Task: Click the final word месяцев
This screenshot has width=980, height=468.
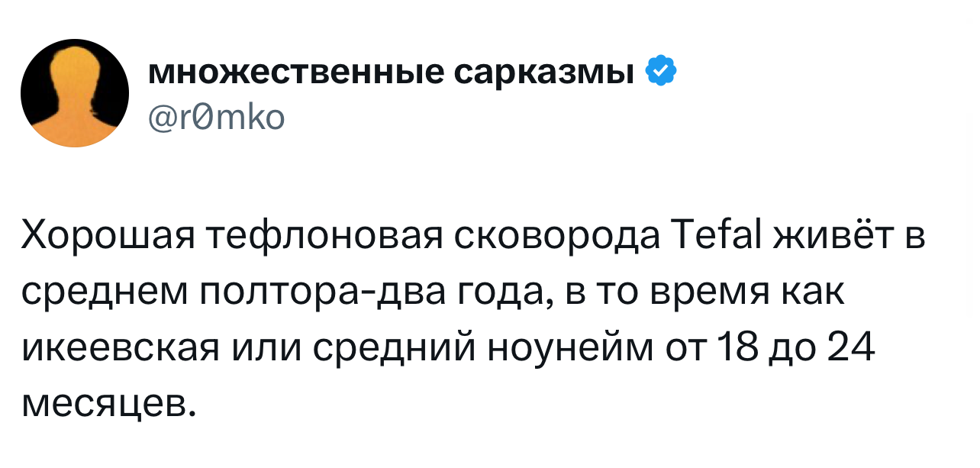Action: coord(108,404)
